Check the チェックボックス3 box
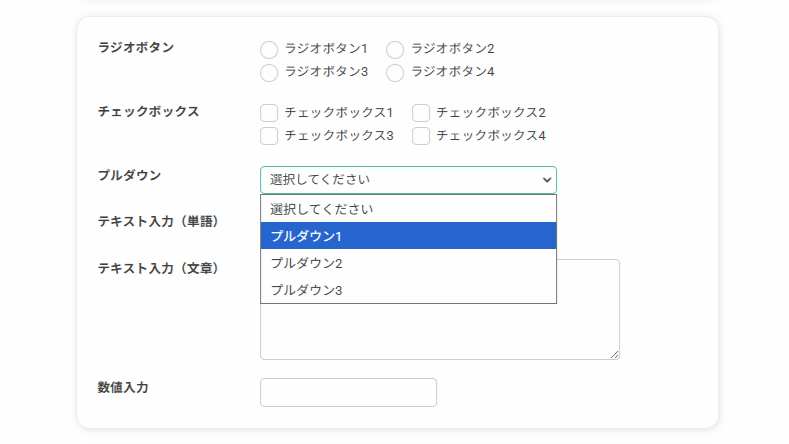Viewport: 789px width, 444px height. click(x=269, y=136)
